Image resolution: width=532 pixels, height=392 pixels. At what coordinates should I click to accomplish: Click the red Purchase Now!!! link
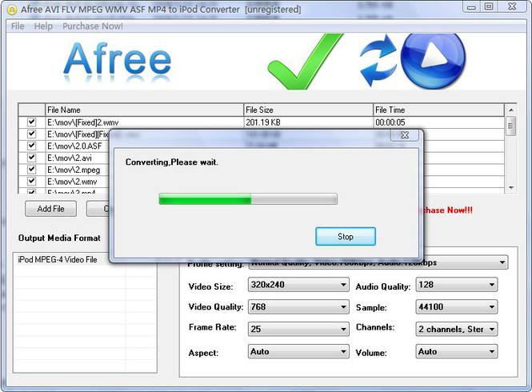pyautogui.click(x=446, y=210)
